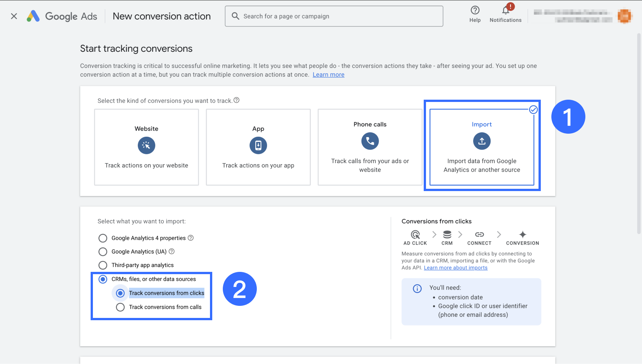
Task: Click the help icon next to GA4 properties
Action: coord(191,238)
